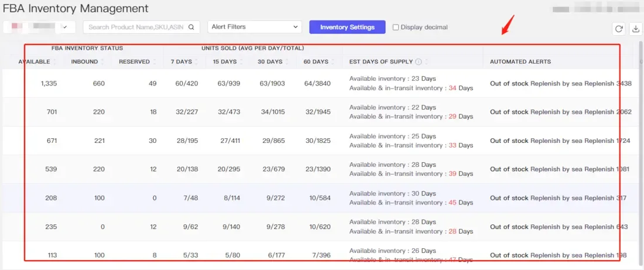Sort by the Reserved column arrows
Image resolution: width=644 pixels, height=270 pixels.
155,62
